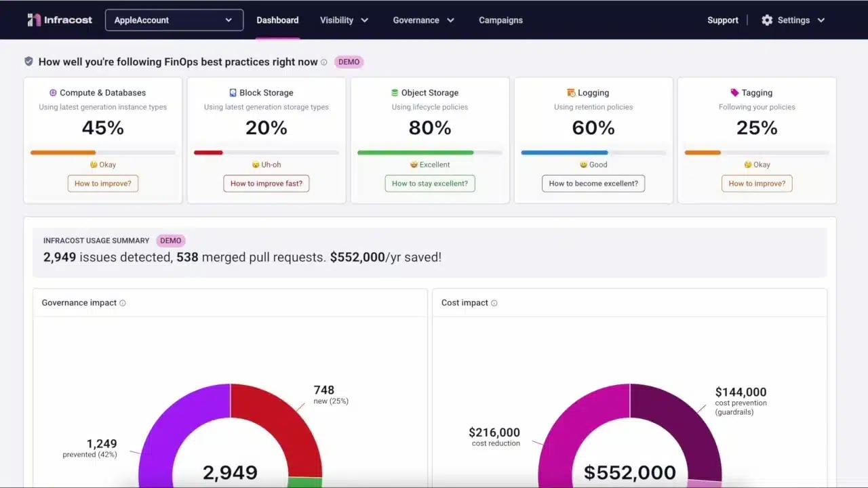Click the $216,000 cost reduction label
This screenshot has height=488, width=868.
[x=494, y=437]
